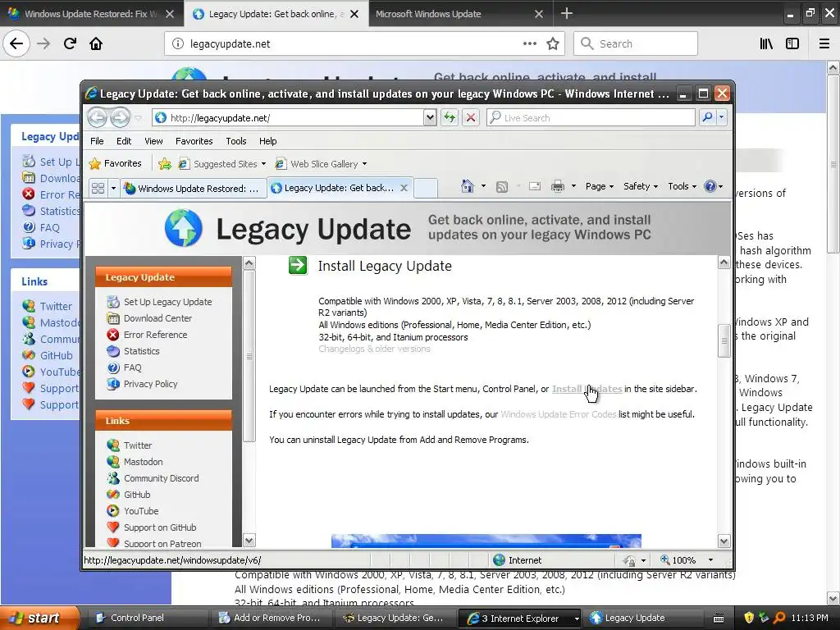
Task: Open the Help menu in IE
Action: 268,141
